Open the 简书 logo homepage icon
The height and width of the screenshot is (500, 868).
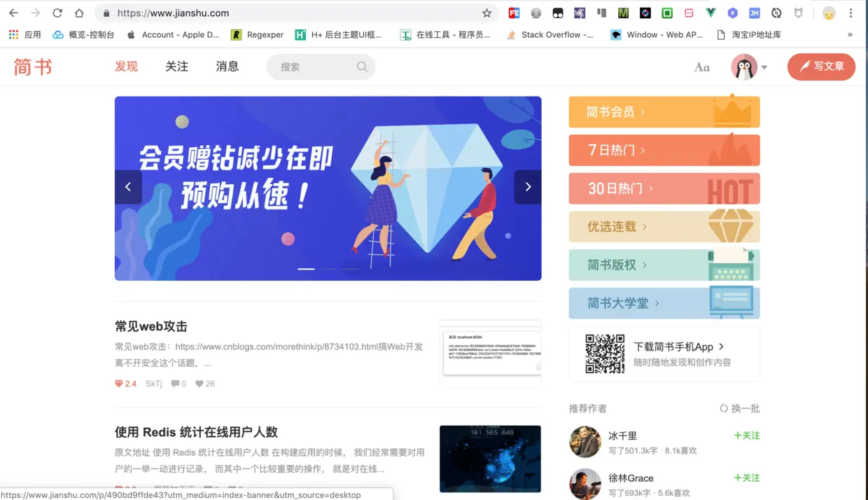pyautogui.click(x=32, y=67)
